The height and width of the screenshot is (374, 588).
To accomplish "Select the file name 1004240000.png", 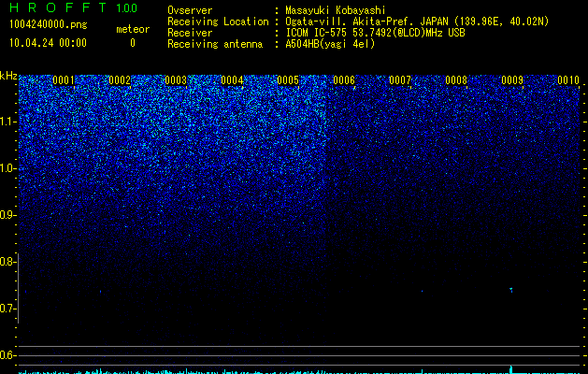I will [48, 24].
